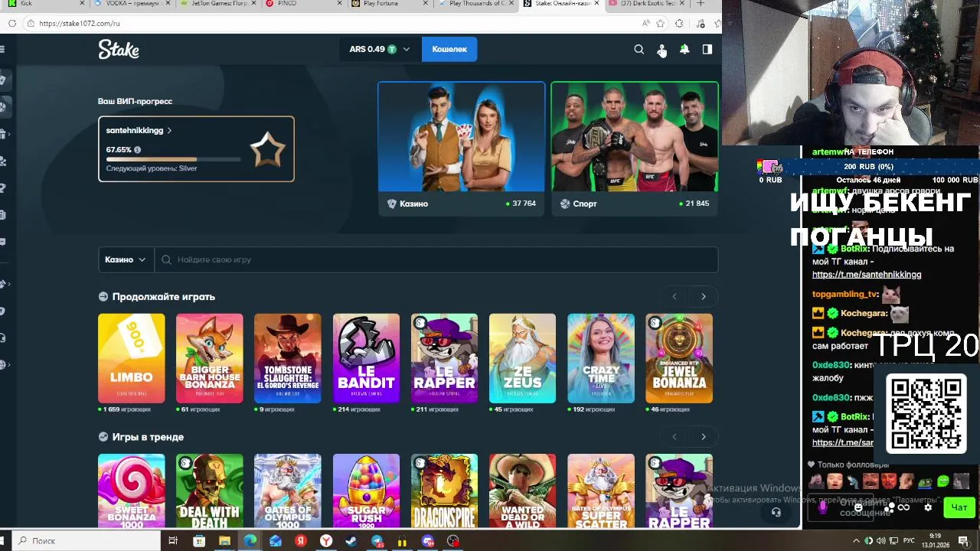
Task: Launch Tombstone Slaughter game tile
Action: pyautogui.click(x=288, y=358)
